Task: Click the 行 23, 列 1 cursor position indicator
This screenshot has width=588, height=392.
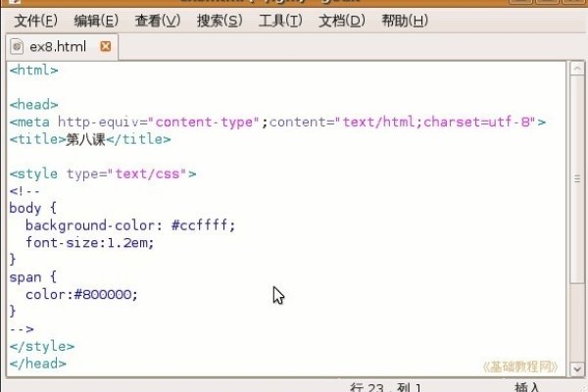Action: 385,388
